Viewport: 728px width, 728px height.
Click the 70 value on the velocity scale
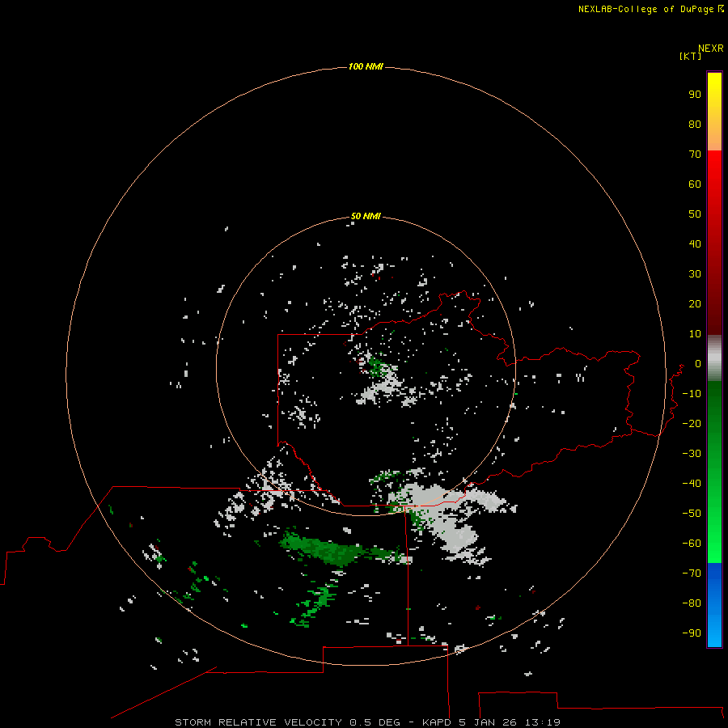click(x=695, y=154)
